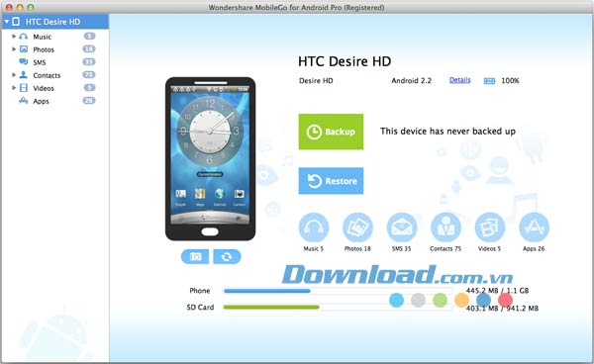Start a device Backup

tap(331, 132)
